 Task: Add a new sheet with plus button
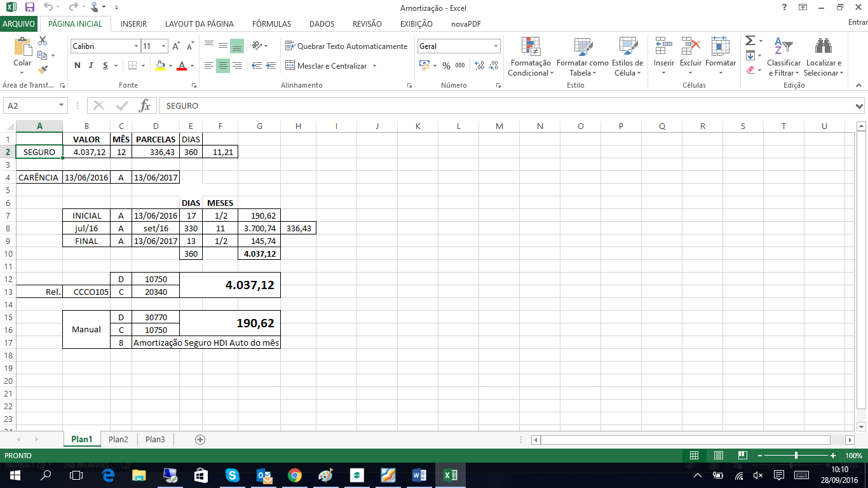click(200, 439)
